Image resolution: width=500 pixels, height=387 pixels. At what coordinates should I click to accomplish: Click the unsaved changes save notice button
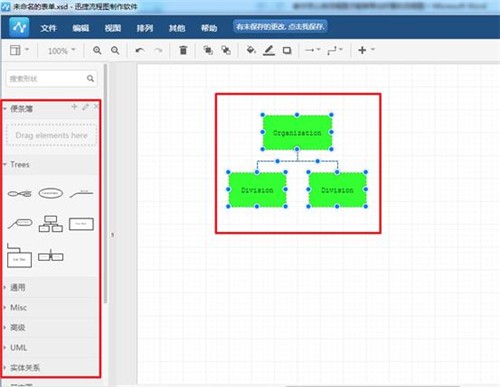[x=280, y=27]
